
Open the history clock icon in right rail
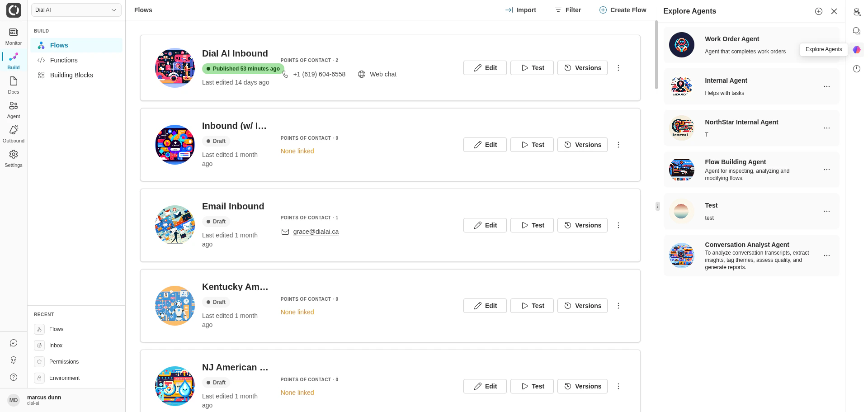[857, 69]
